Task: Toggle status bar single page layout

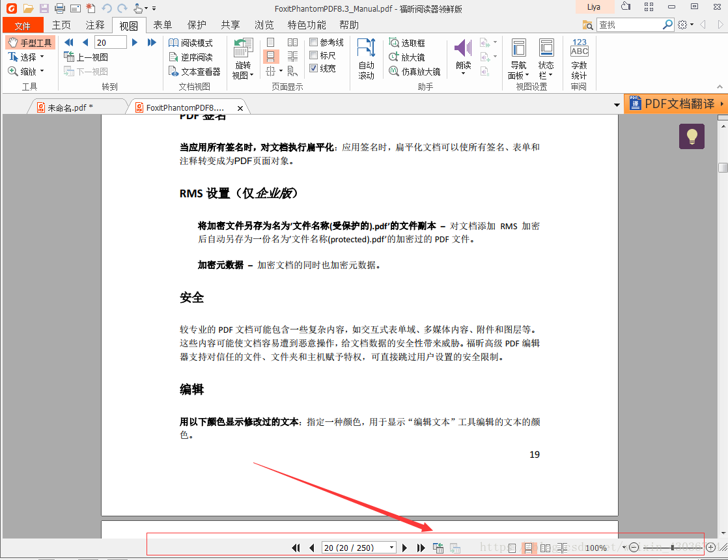Action: (512, 548)
